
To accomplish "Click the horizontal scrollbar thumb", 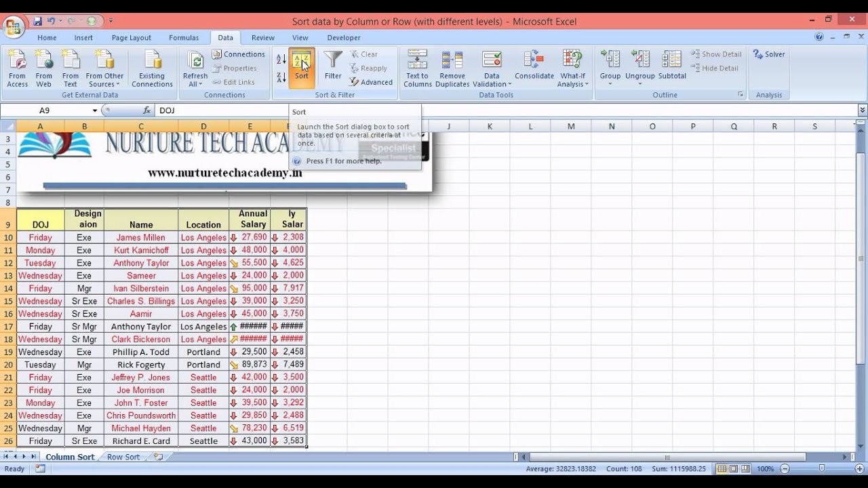I will (x=667, y=457).
